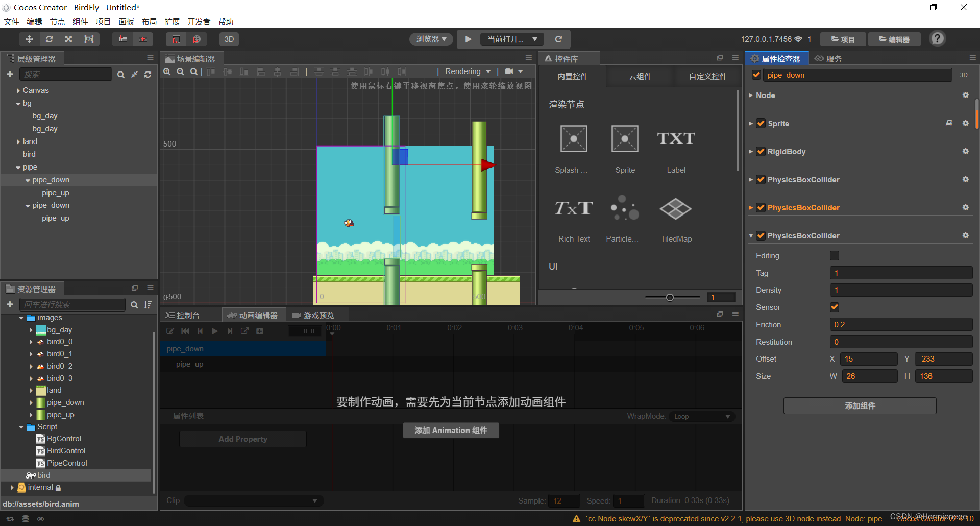Adjust the widget library zoom slider
980x526 pixels.
coord(670,298)
